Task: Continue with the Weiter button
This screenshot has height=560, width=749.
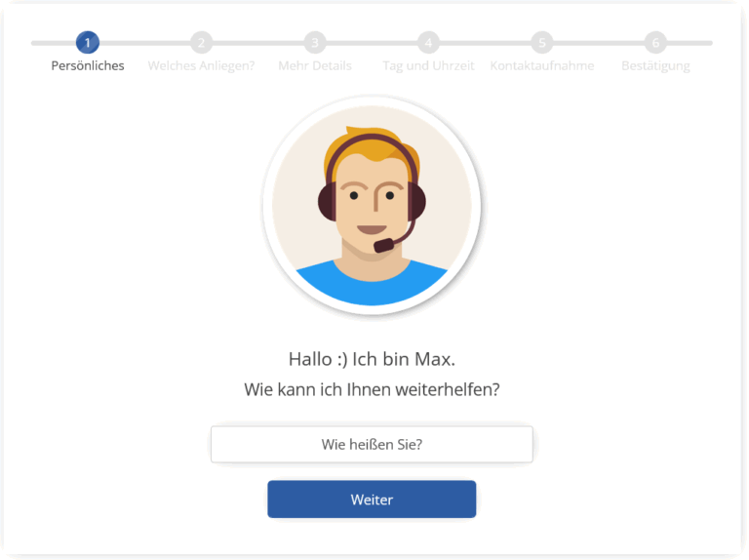Action: [372, 500]
